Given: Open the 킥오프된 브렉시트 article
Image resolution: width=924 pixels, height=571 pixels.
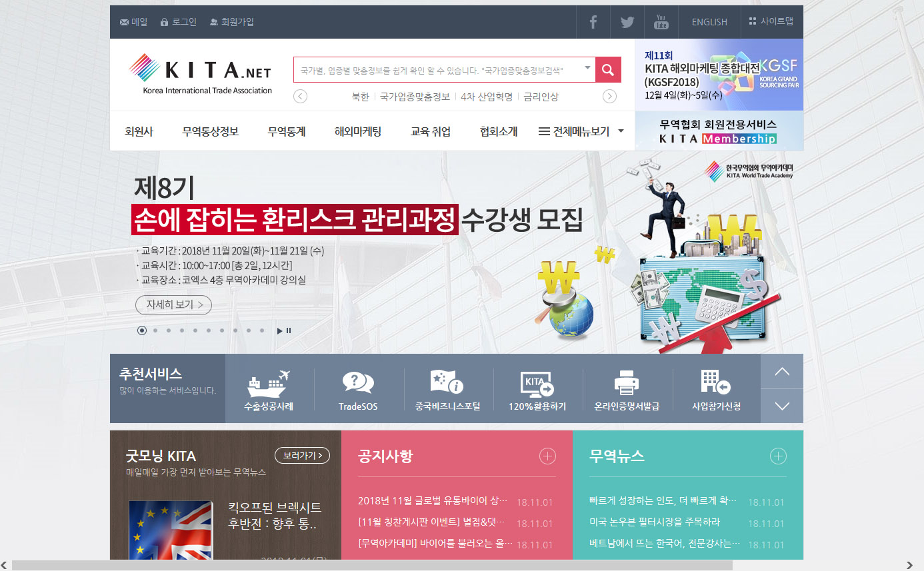Looking at the screenshot, I should click(275, 516).
